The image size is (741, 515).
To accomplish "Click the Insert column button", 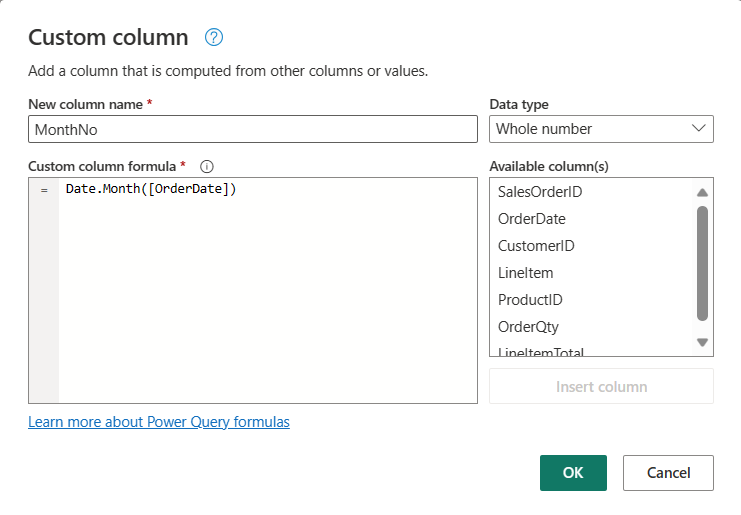I will 601,386.
